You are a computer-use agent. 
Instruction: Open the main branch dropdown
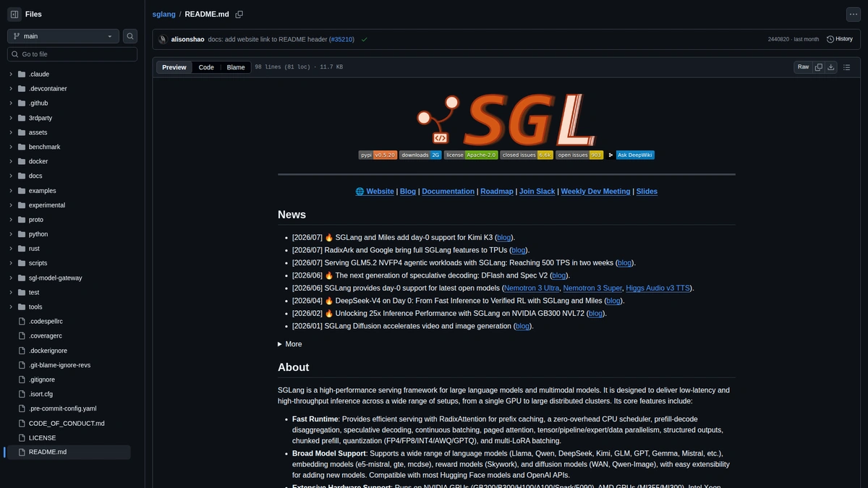tap(63, 36)
